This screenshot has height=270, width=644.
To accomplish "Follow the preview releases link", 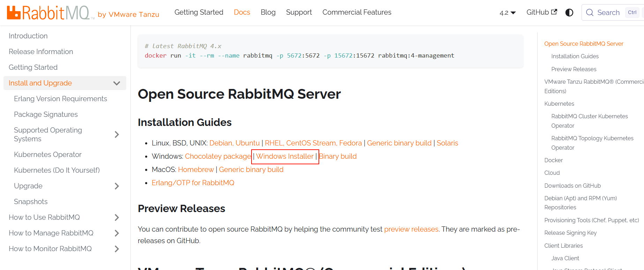I will pyautogui.click(x=411, y=229).
